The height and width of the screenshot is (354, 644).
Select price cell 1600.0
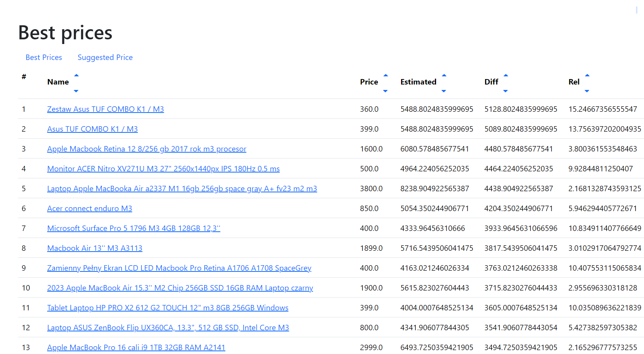point(371,149)
